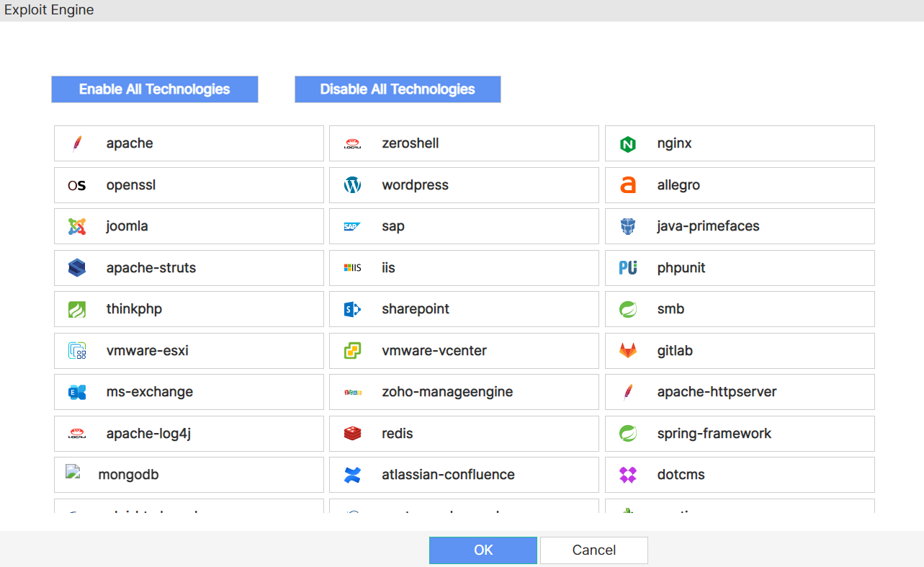This screenshot has width=924, height=567.
Task: Click the sharepoint logo icon
Action: [352, 309]
